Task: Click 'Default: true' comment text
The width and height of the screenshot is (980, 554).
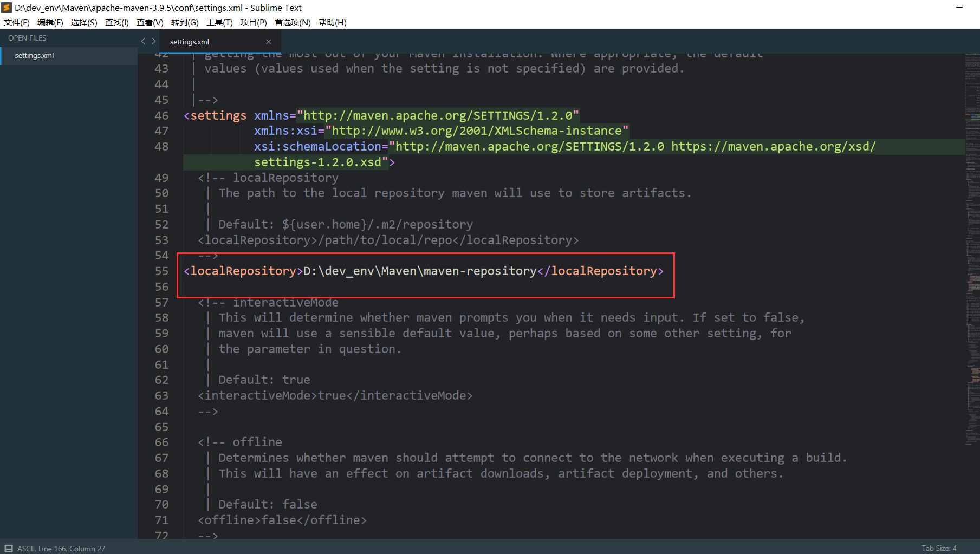Action: click(264, 380)
